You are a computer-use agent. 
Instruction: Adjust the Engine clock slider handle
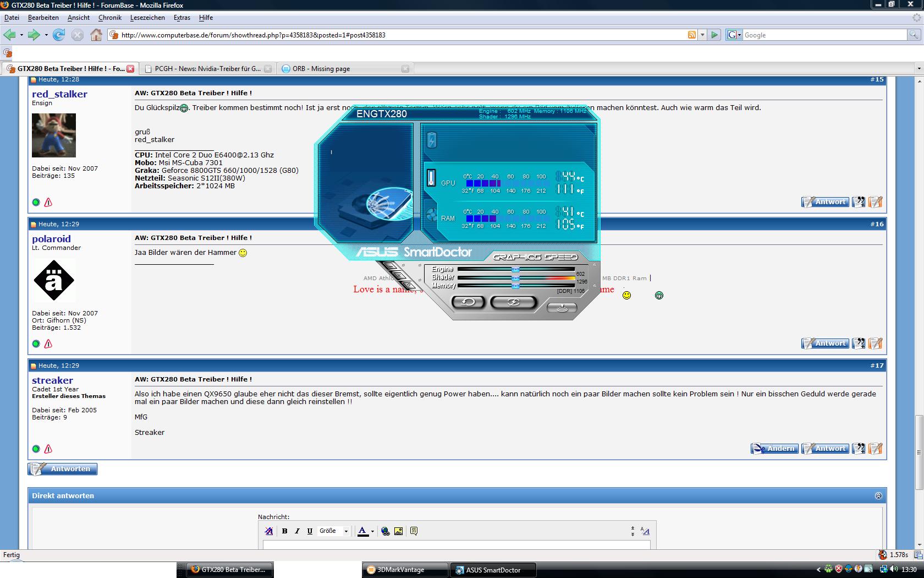(x=515, y=270)
